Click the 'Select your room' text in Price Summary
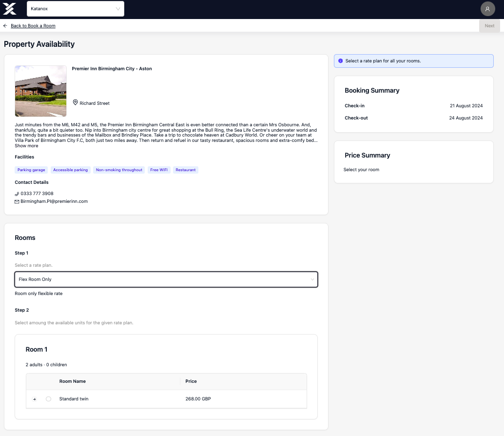 pyautogui.click(x=361, y=170)
